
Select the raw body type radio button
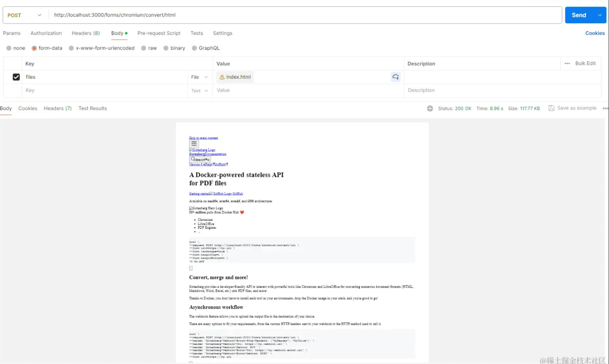[x=144, y=48]
